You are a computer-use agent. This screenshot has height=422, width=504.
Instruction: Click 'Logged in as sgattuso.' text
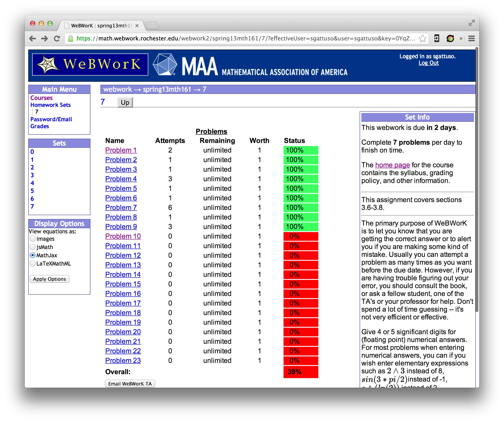point(427,56)
